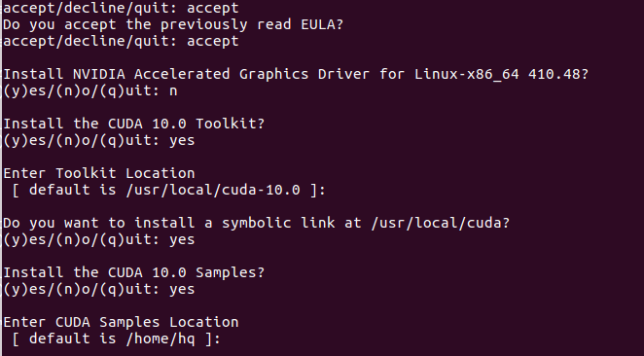
Task: Click 'yes' answer for Samples install
Action: pyautogui.click(x=182, y=289)
